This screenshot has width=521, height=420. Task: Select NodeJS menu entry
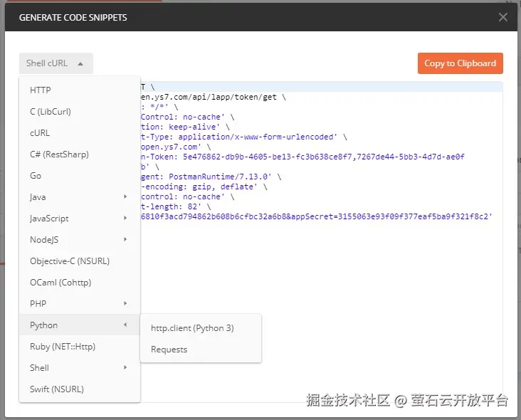(80, 240)
